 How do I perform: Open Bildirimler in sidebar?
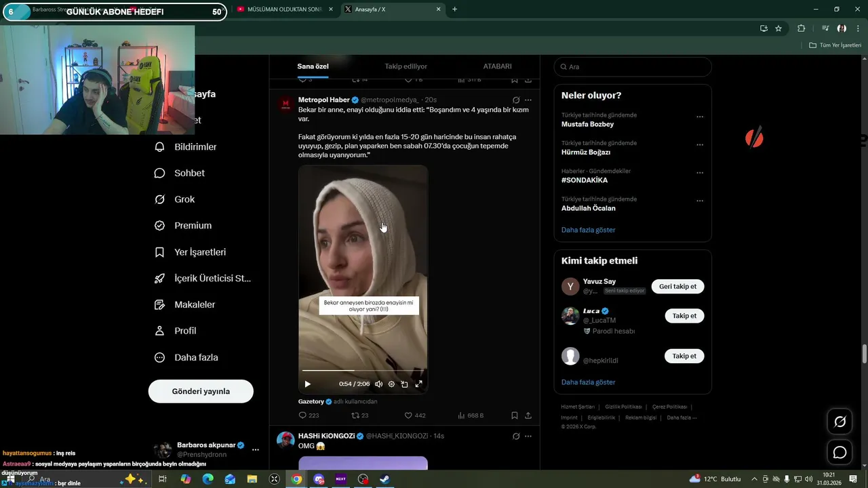point(186,147)
